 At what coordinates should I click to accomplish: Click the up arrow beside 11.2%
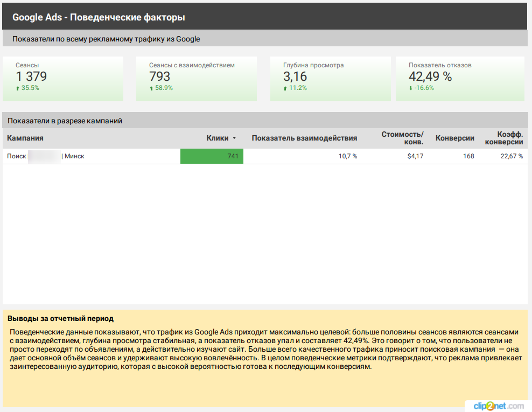pos(285,88)
